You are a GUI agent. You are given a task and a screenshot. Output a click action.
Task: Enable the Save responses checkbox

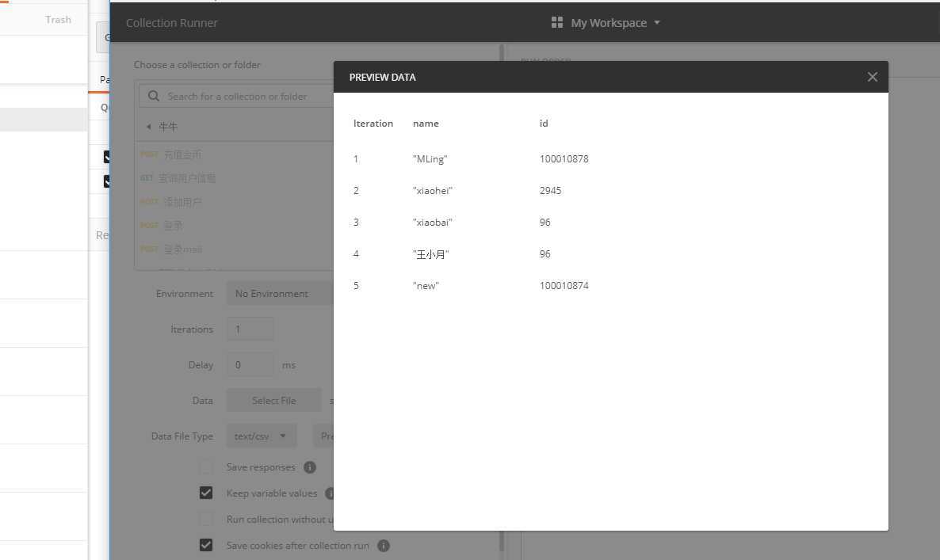(205, 467)
